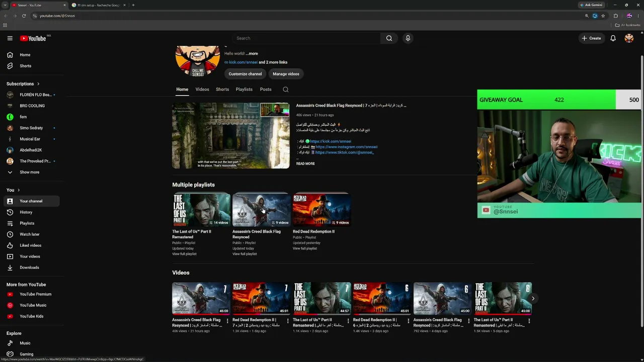Search within channel using magnifier icon
The height and width of the screenshot is (362, 644).
285,89
